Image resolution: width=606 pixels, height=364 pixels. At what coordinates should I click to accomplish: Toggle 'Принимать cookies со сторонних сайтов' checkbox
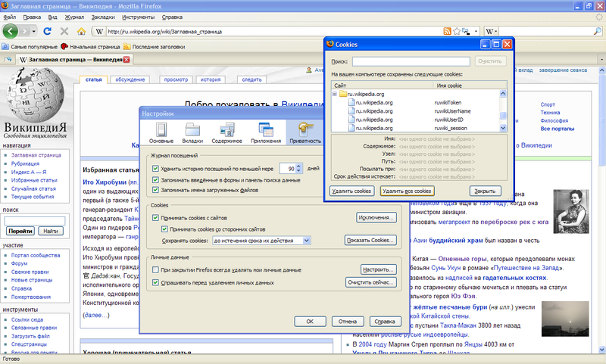(164, 229)
